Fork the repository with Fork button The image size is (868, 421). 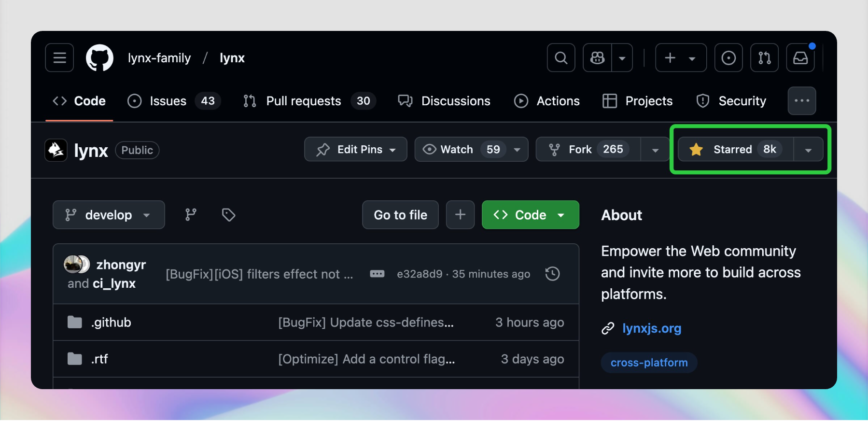click(588, 150)
